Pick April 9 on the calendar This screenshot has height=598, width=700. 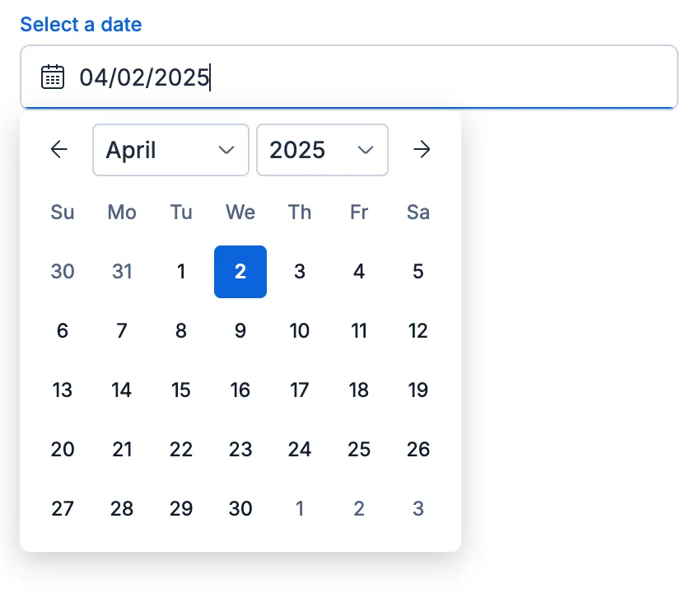click(240, 331)
